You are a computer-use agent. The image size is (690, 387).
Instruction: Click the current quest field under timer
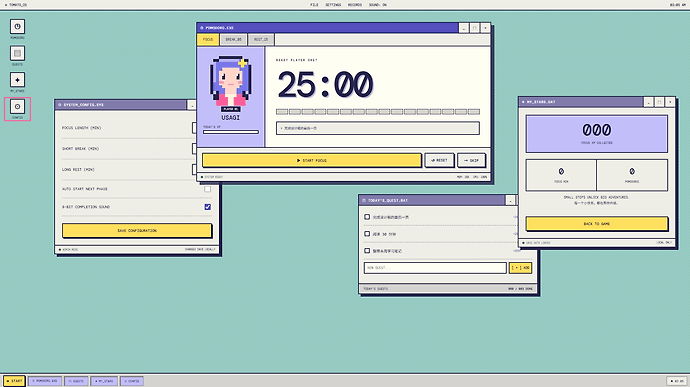coord(378,128)
